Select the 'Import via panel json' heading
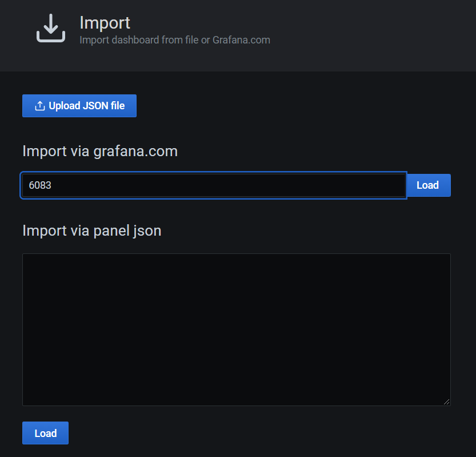 tap(91, 231)
